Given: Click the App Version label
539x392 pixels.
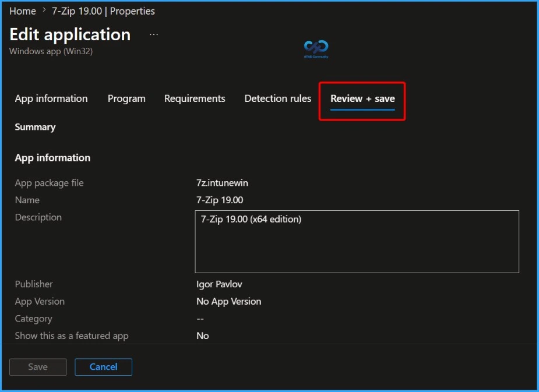Looking at the screenshot, I should (x=40, y=301).
